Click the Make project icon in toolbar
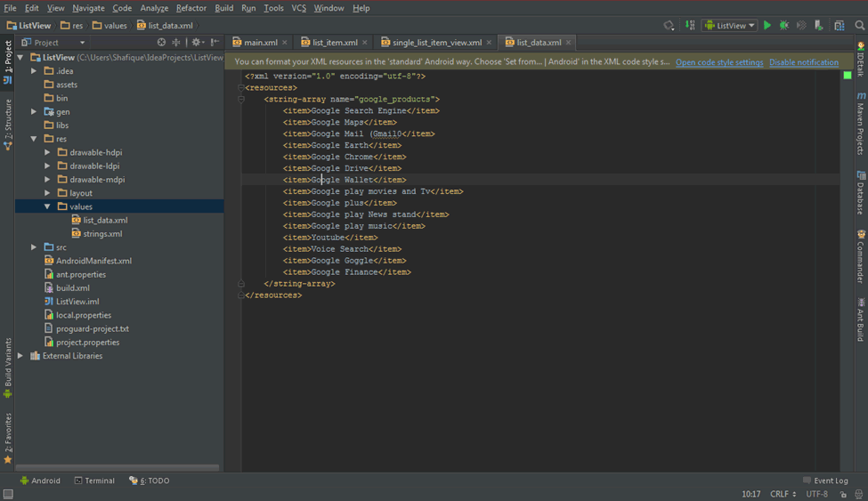 690,26
